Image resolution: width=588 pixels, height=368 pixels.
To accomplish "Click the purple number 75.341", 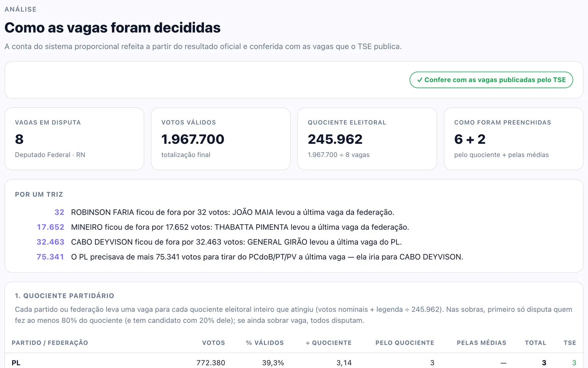I will (50, 257).
